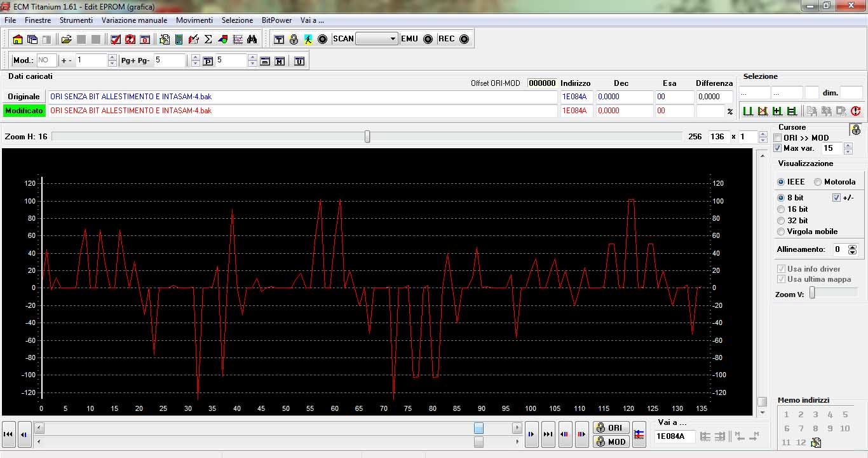
Task: Increase the Max var. value spinner
Action: point(848,146)
